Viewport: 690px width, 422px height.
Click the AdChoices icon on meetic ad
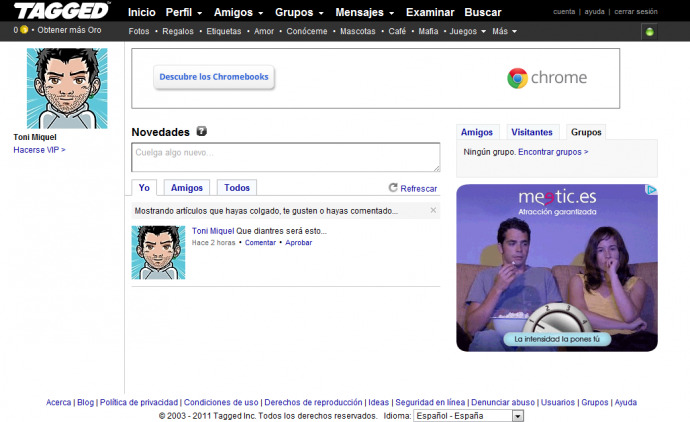coord(651,190)
